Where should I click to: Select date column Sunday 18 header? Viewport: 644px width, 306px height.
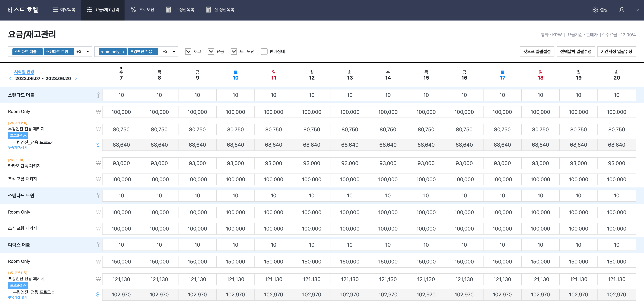click(x=540, y=75)
